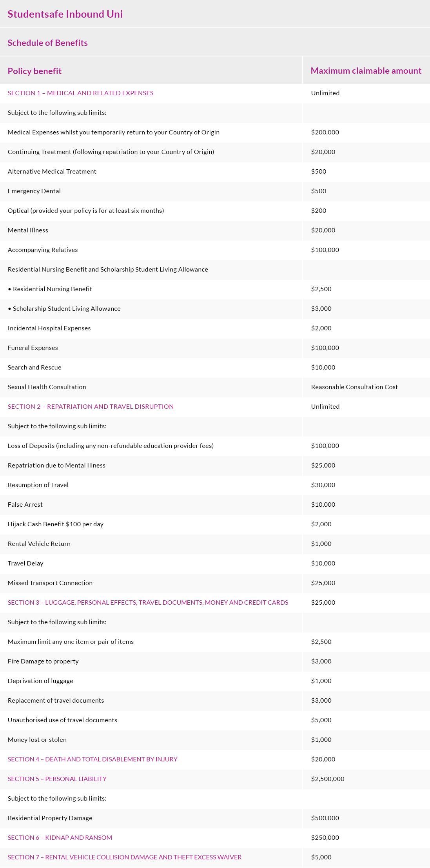
Task: Select the Residential Property Damage row
Action: coord(50,818)
